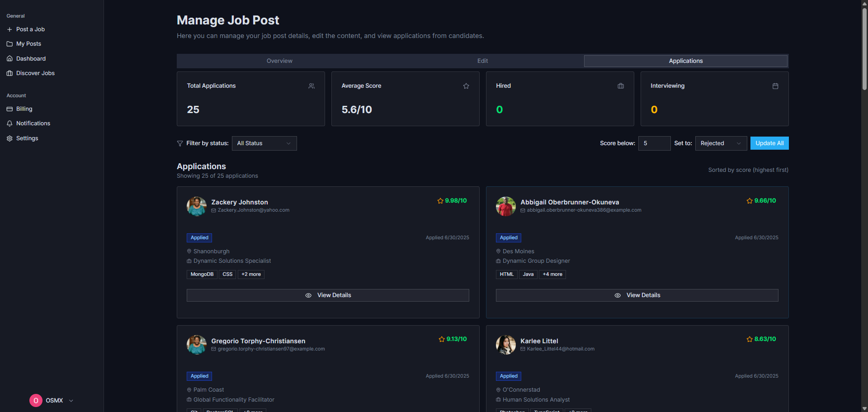Click Abbigail Oberbrunner-Okuneva's avatar photo

(x=506, y=207)
